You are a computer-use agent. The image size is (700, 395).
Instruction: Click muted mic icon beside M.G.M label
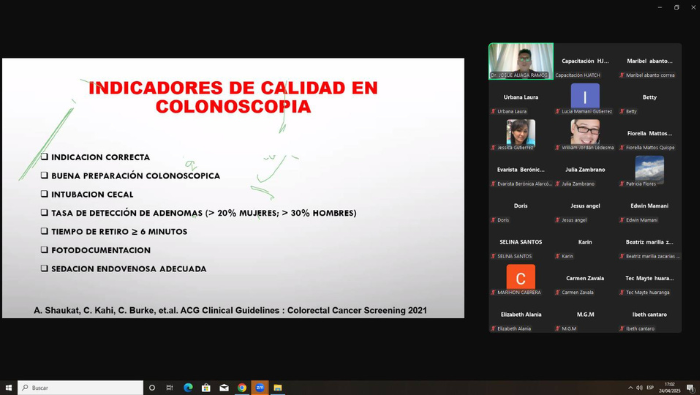point(557,328)
